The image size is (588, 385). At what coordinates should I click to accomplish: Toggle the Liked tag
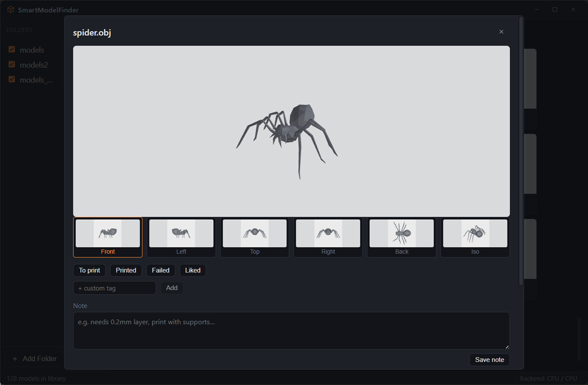(x=193, y=270)
